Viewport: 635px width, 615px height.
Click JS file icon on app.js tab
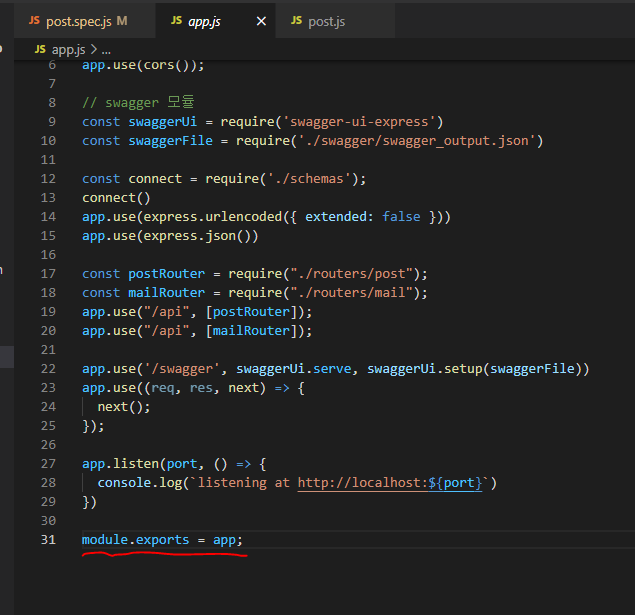coord(176,20)
